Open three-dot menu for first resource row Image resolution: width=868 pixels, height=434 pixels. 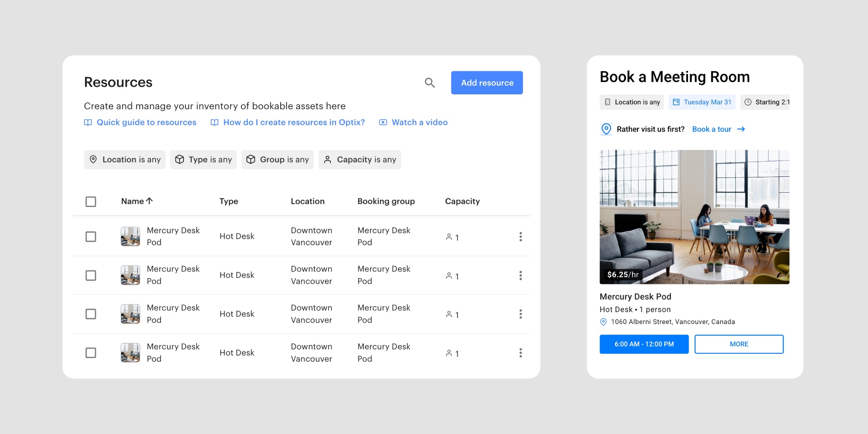pos(520,237)
